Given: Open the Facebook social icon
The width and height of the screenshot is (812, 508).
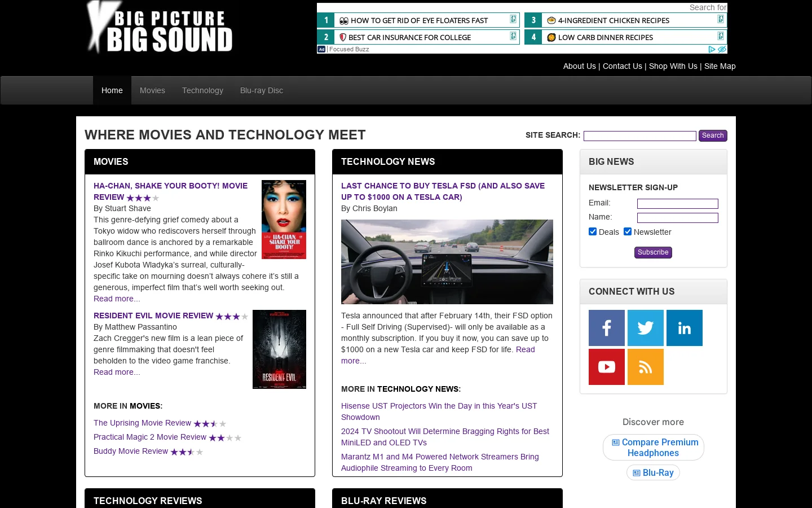Looking at the screenshot, I should coord(607,328).
